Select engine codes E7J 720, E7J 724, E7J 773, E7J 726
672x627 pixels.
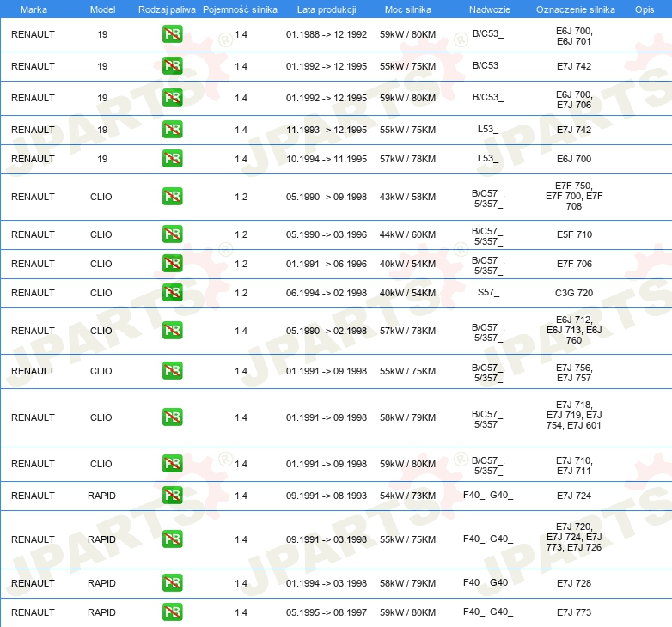[x=574, y=537]
